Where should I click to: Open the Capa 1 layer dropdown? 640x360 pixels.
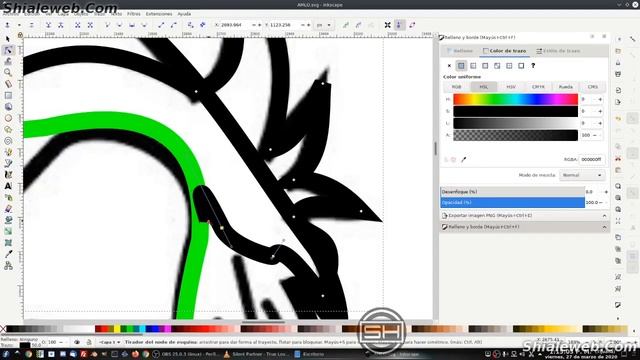click(110, 342)
